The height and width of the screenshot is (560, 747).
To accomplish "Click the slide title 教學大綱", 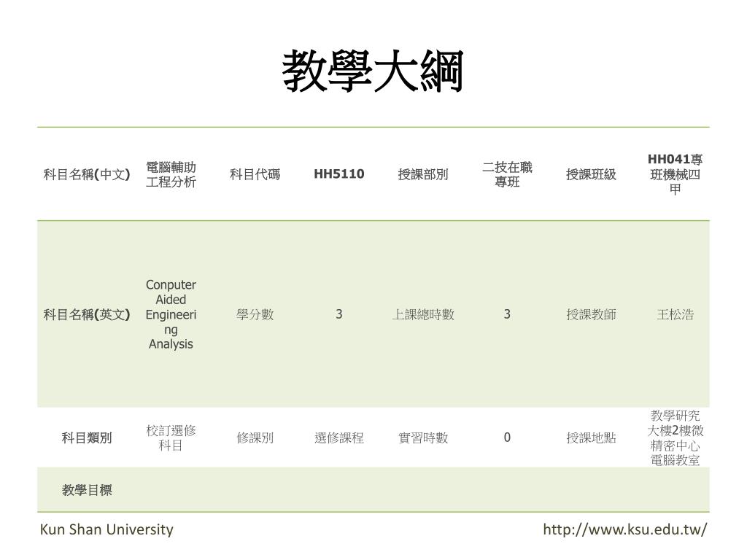I will 373,71.
